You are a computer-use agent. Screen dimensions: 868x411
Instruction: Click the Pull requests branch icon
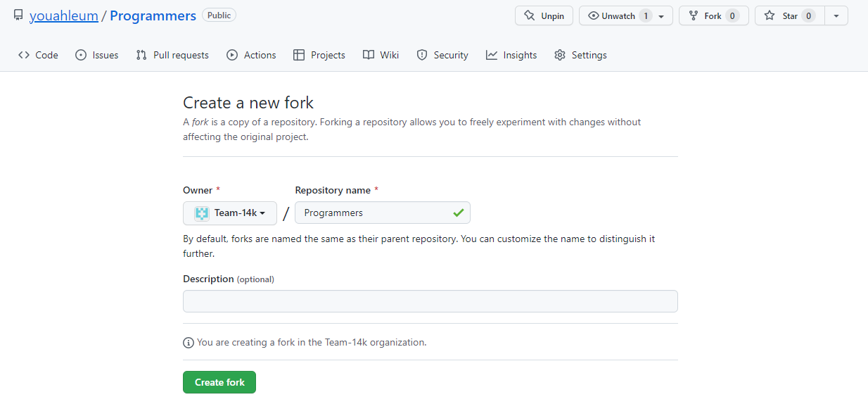point(141,55)
